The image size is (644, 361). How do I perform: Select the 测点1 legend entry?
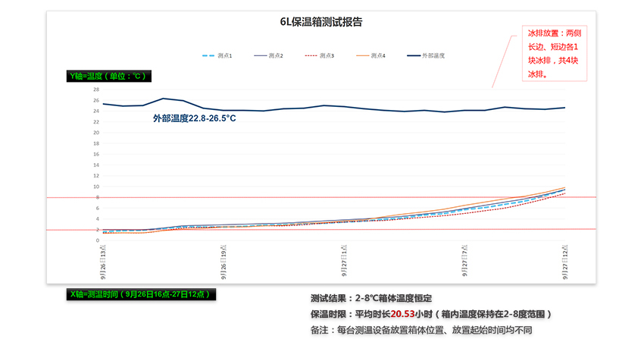click(217, 55)
